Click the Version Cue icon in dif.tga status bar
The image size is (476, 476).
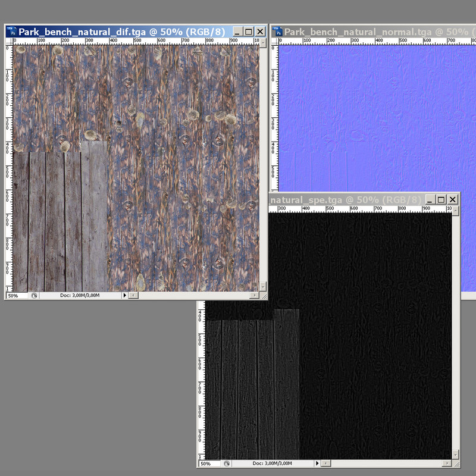pos(34,295)
